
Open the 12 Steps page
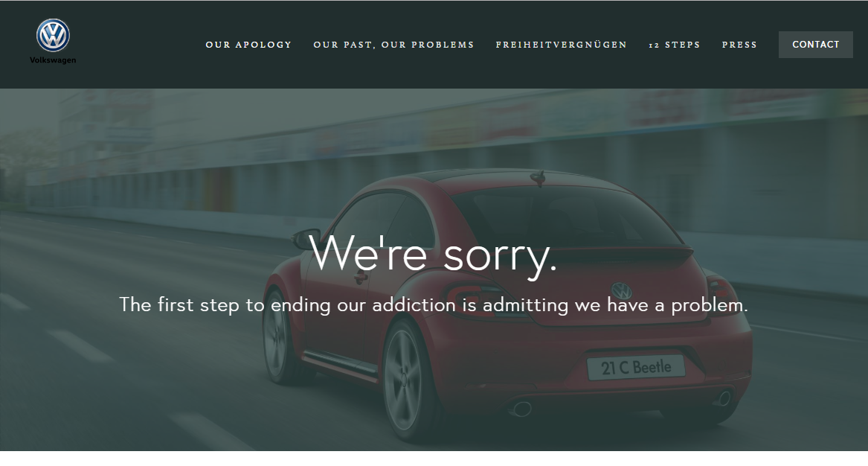click(x=675, y=45)
